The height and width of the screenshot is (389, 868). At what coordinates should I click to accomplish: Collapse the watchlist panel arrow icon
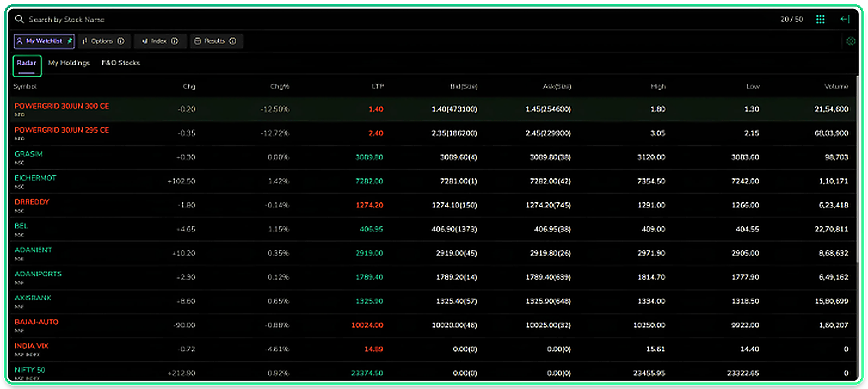point(845,19)
